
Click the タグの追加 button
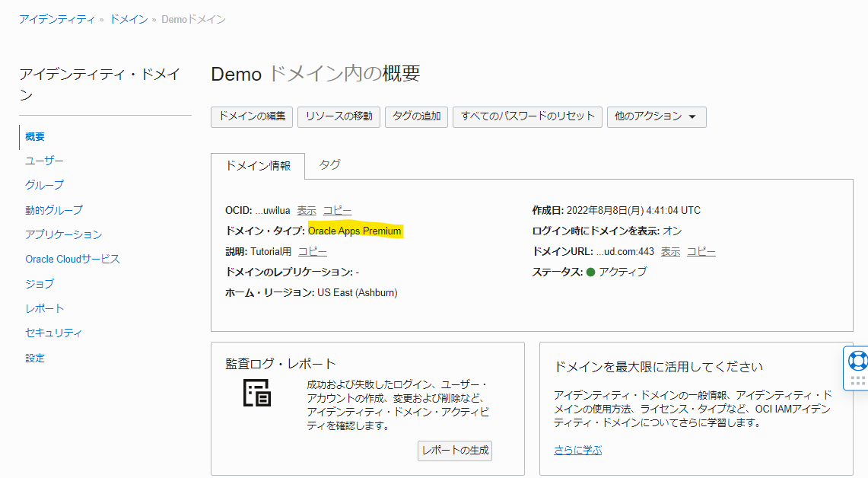tap(417, 116)
